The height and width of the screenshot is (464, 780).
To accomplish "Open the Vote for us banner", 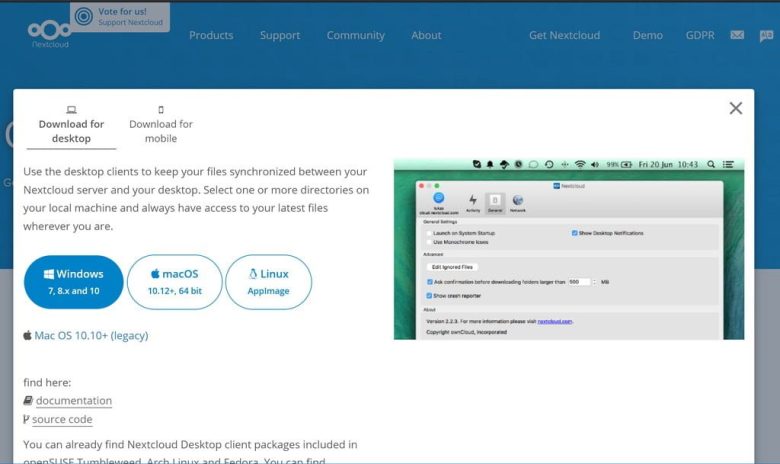I will pyautogui.click(x=120, y=17).
